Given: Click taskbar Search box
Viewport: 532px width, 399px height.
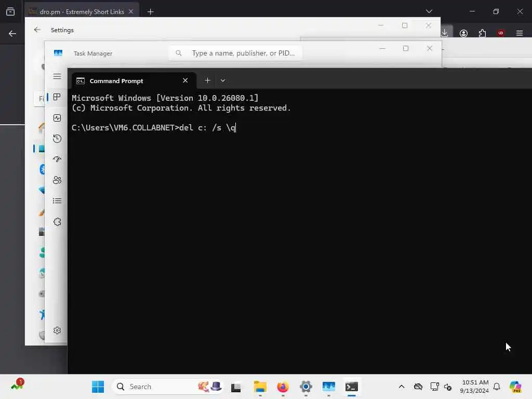Looking at the screenshot, I should (x=168, y=387).
